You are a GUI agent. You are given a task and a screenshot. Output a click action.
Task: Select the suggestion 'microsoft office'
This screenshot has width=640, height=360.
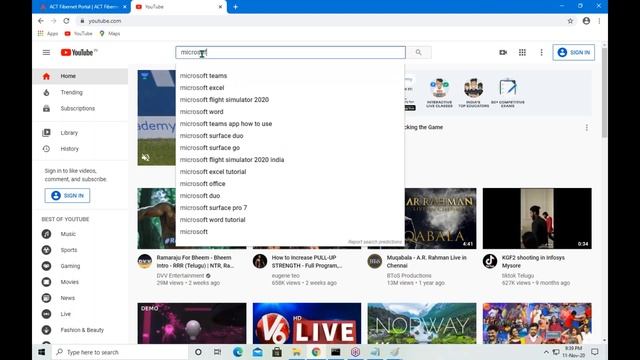pos(290,184)
